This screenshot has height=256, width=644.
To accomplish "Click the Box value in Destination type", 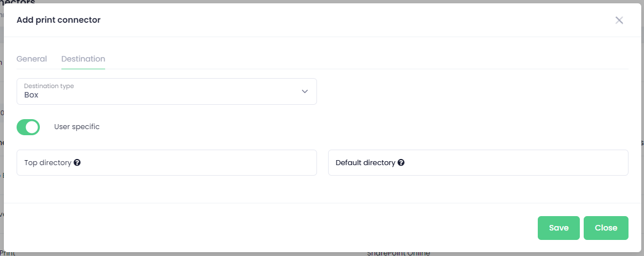I will [x=31, y=95].
